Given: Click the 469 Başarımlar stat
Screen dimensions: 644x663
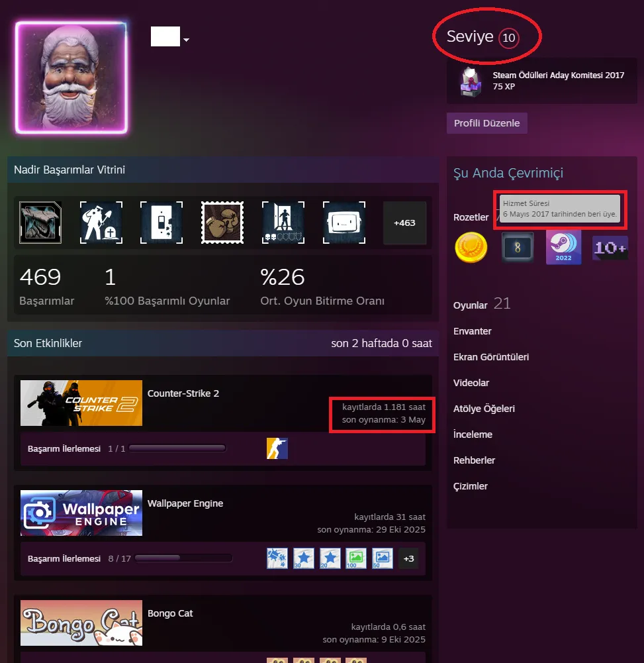Looking at the screenshot, I should 46,286.
